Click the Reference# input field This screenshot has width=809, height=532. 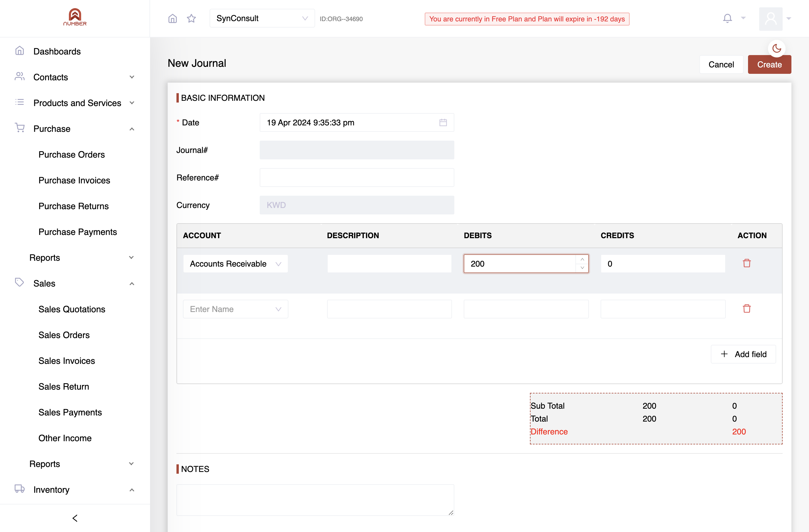[x=356, y=178]
